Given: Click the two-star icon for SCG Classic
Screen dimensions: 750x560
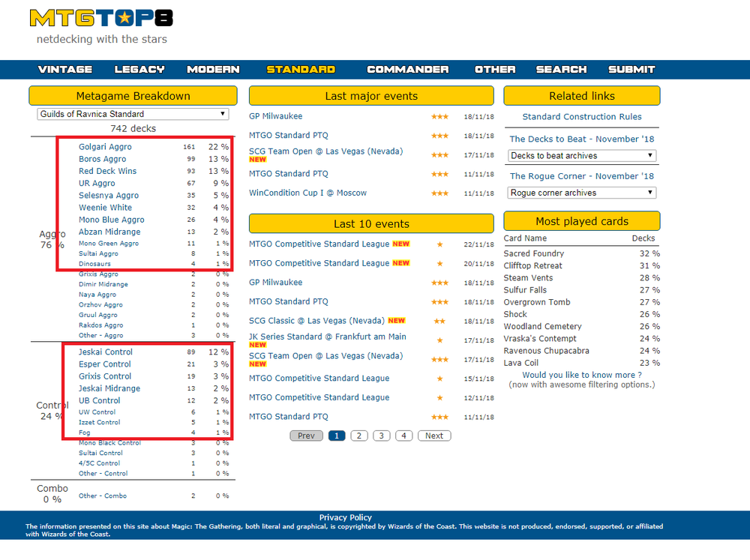Looking at the screenshot, I should 439,321.
